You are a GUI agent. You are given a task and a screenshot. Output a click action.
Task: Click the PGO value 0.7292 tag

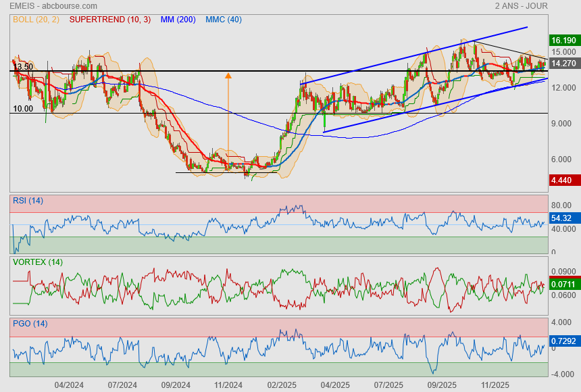tap(563, 342)
